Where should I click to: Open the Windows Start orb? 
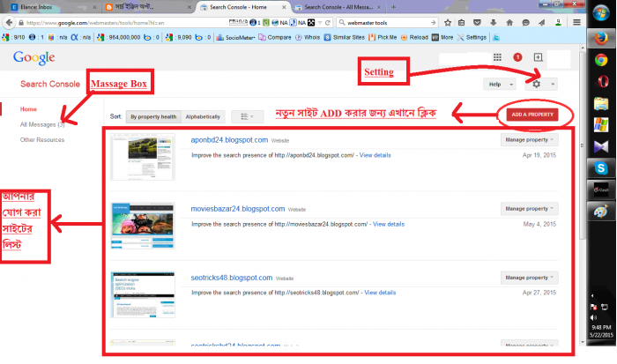point(601,13)
